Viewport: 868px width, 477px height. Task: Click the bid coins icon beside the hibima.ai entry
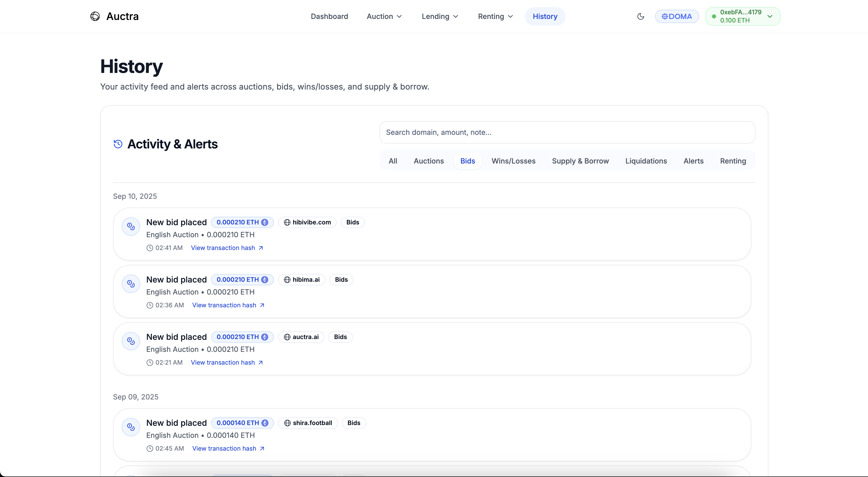click(x=131, y=284)
